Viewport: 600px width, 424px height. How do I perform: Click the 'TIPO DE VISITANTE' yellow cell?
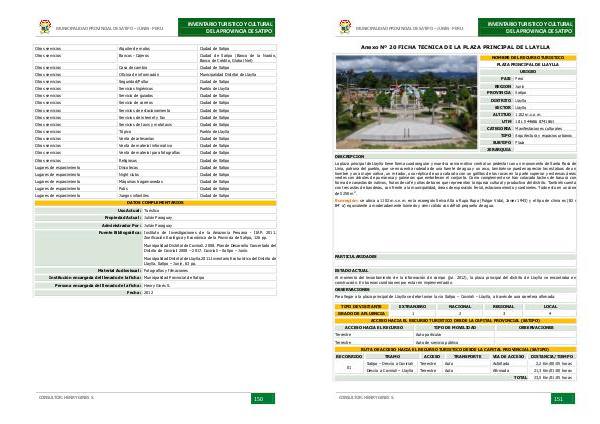[x=361, y=307]
